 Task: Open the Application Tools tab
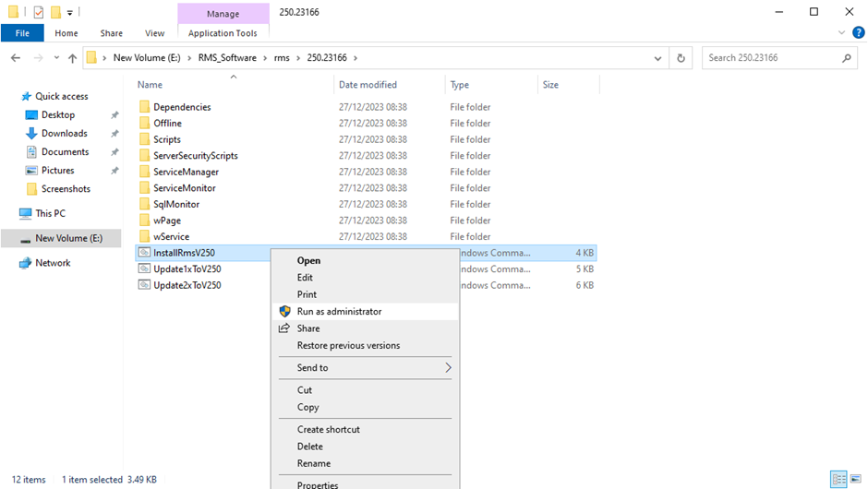pos(223,33)
